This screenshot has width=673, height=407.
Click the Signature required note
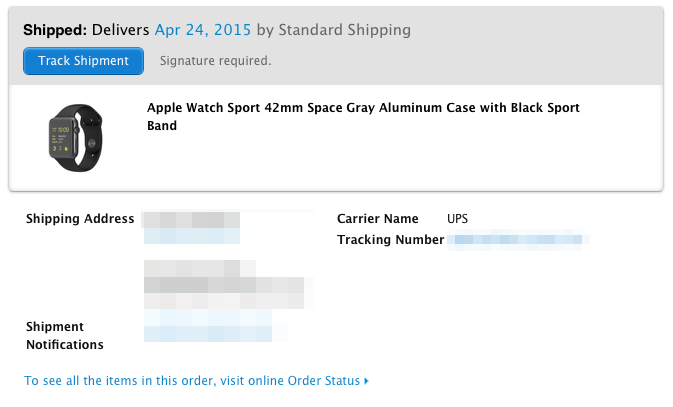coord(215,61)
